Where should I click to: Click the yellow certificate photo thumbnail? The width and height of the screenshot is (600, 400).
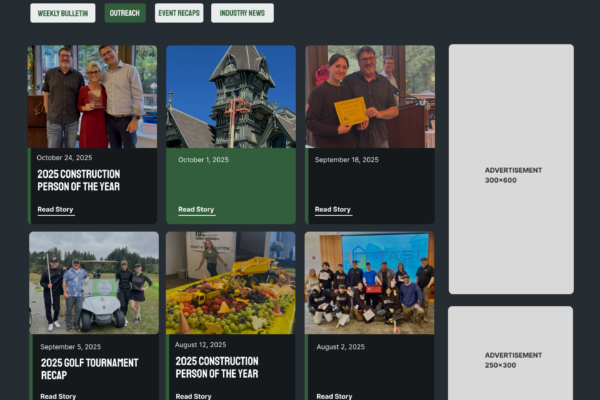click(x=370, y=96)
